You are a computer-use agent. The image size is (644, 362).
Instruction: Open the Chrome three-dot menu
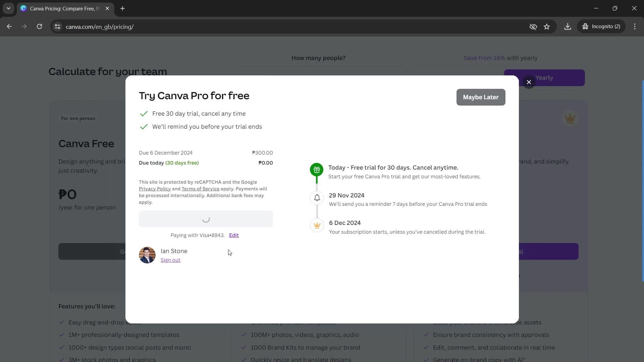[635, 26]
